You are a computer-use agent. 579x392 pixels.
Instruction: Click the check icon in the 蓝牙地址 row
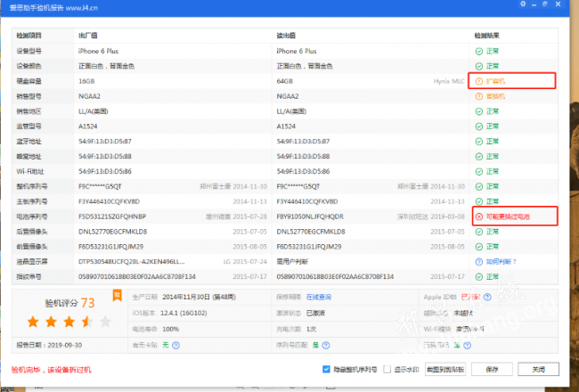(x=479, y=142)
